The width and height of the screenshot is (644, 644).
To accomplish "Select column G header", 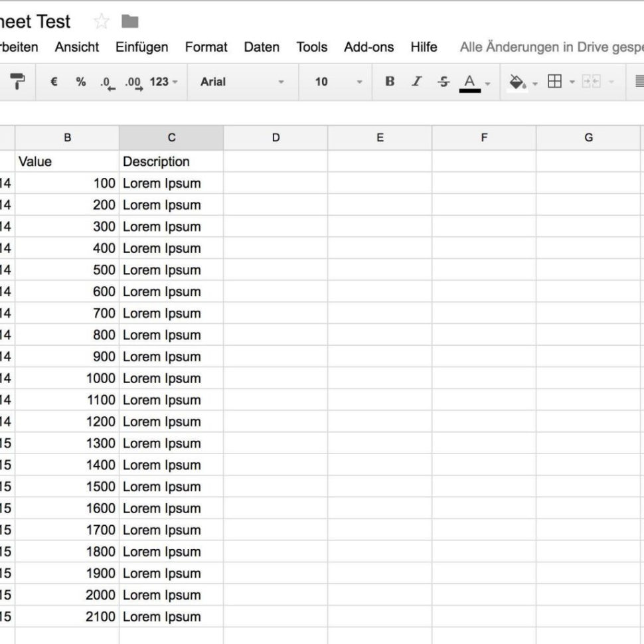I will [x=588, y=137].
